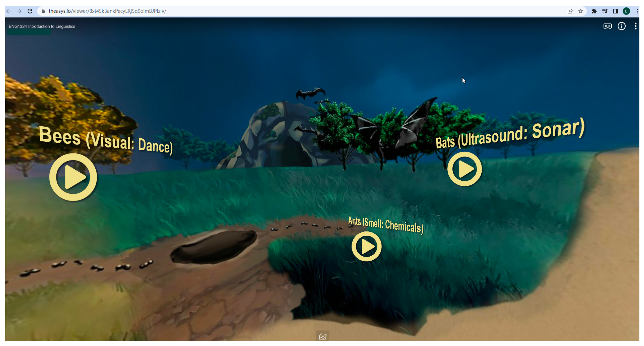Open the viewer's three-dot menu
Viewport: 644px width, 346px height.
tap(635, 26)
